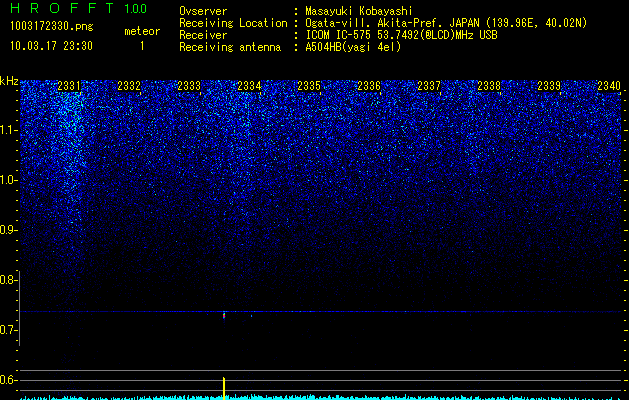Click the 2334 time marker

[x=249, y=86]
